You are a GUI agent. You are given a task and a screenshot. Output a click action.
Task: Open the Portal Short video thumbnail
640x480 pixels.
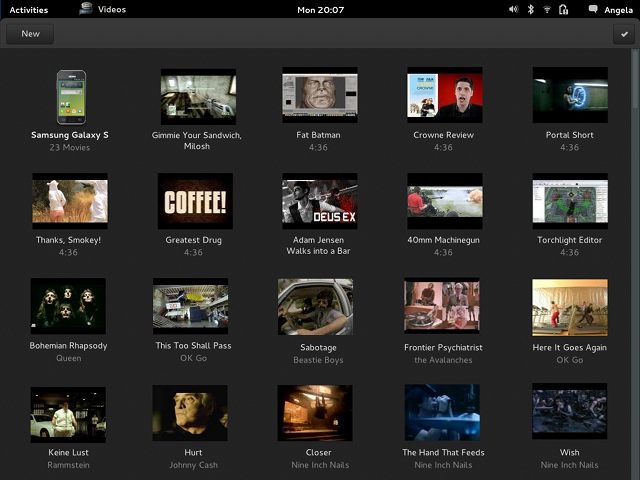tap(569, 96)
